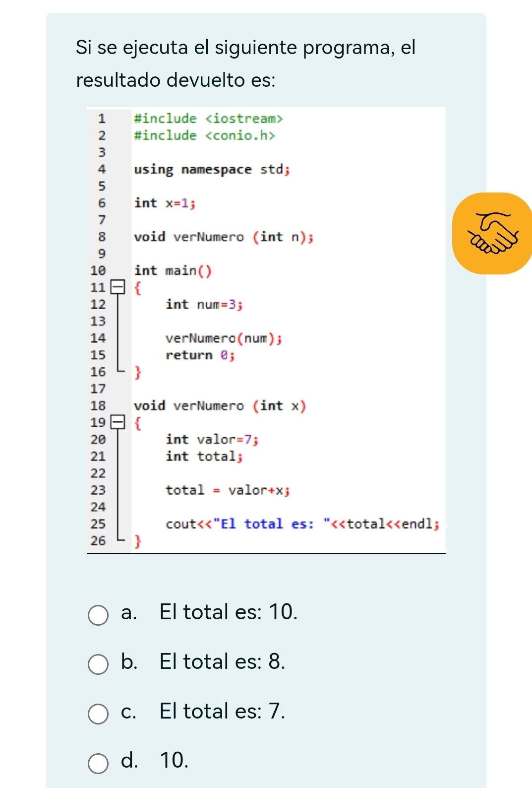Image resolution: width=532 pixels, height=788 pixels.
Task: Click the global "int x=1;" declaration
Action: 165,203
